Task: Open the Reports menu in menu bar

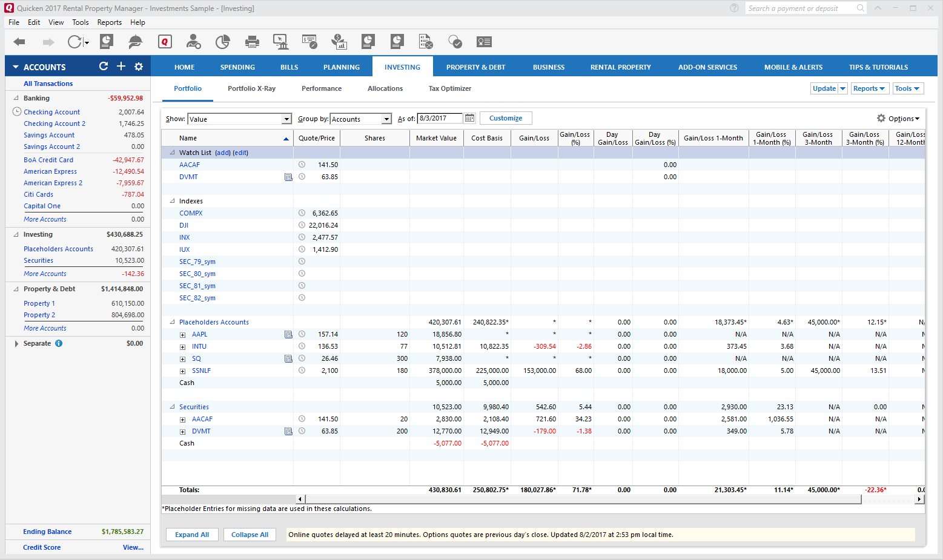Action: coord(109,22)
